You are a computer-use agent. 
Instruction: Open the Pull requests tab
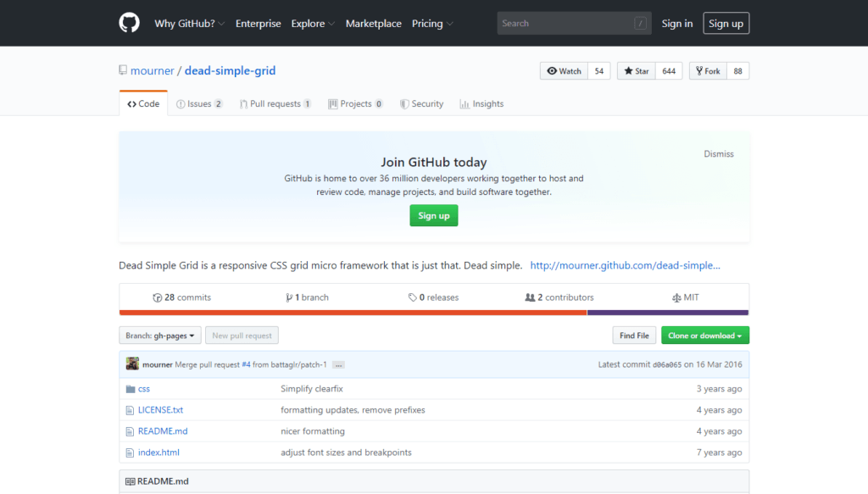coord(275,103)
